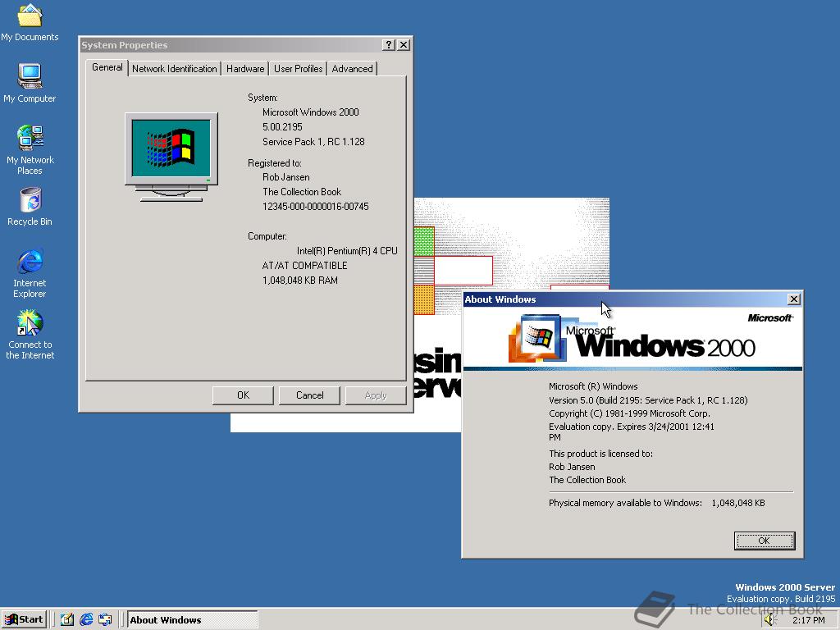This screenshot has width=840, height=630.
Task: Open the Hardware tab
Action: tap(245, 69)
